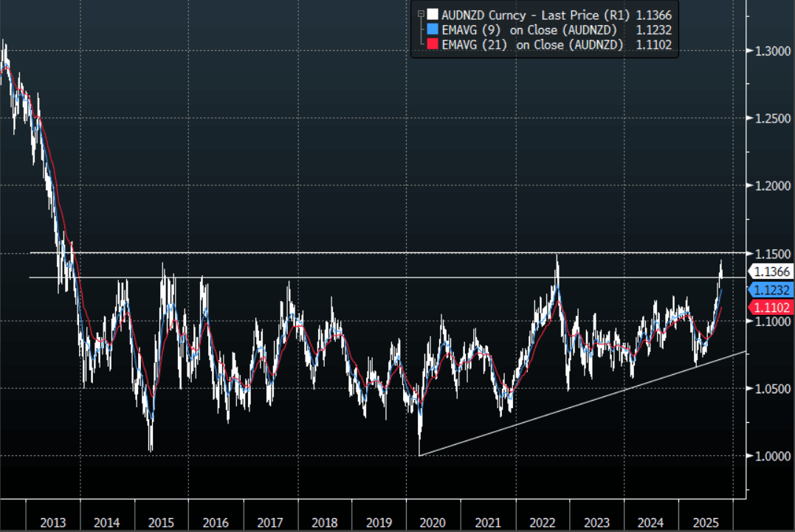Click the 2024 x-axis year label

[650, 522]
